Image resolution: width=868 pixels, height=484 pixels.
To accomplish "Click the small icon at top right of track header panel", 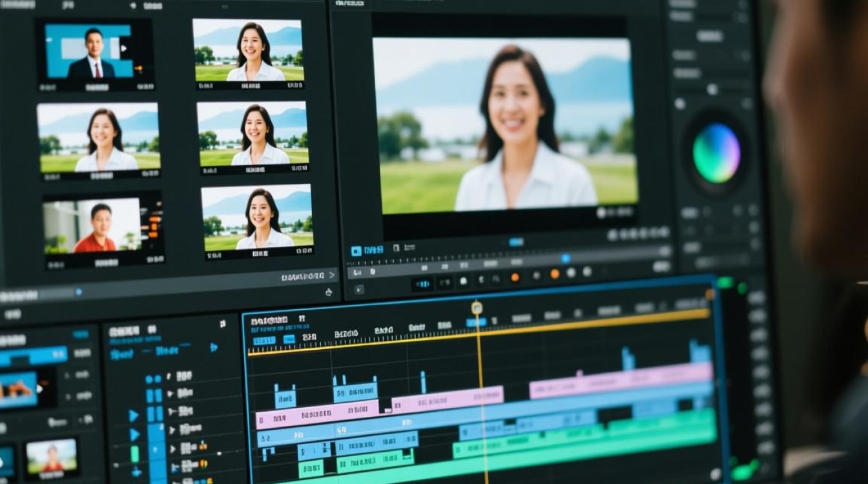I will [222, 323].
